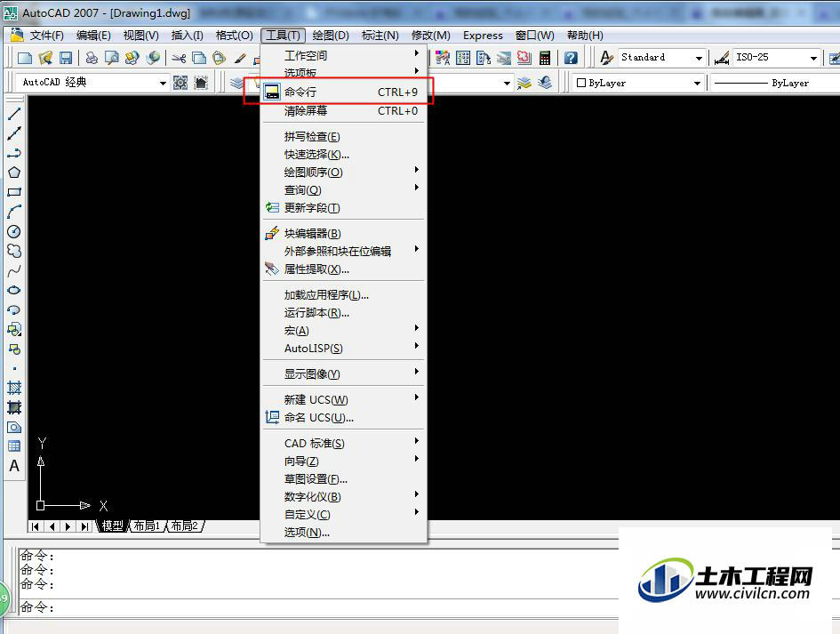Switch to the 布局1 tab
The height and width of the screenshot is (634, 840).
[148, 526]
